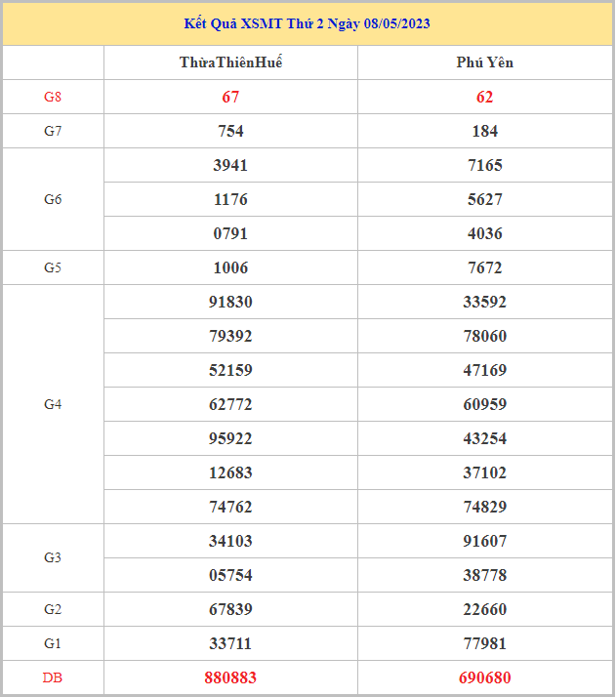The height and width of the screenshot is (697, 616).
Task: Select the G4 prize row label
Action: [x=53, y=404]
